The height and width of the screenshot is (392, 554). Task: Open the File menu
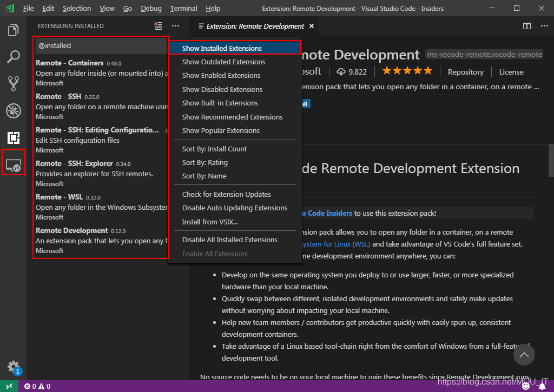(x=28, y=8)
